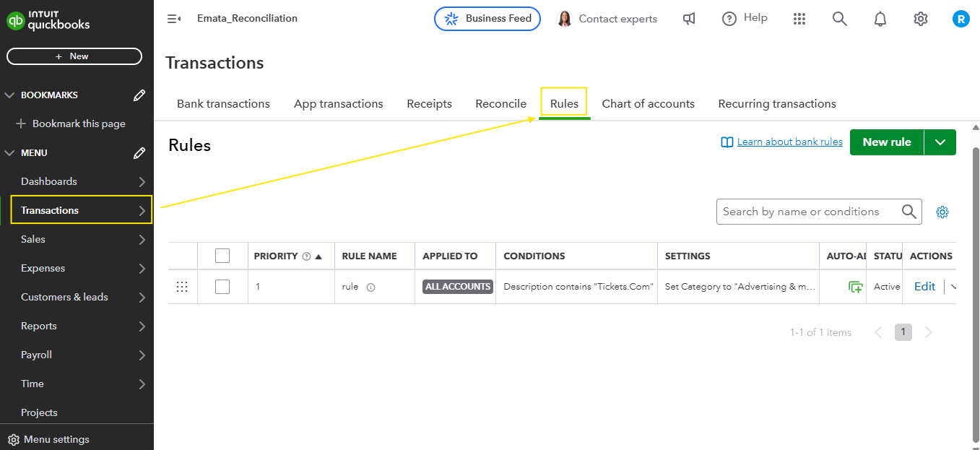Viewport: 980px width, 450px height.
Task: Click the Business Feed sparkle icon
Action: tap(451, 19)
